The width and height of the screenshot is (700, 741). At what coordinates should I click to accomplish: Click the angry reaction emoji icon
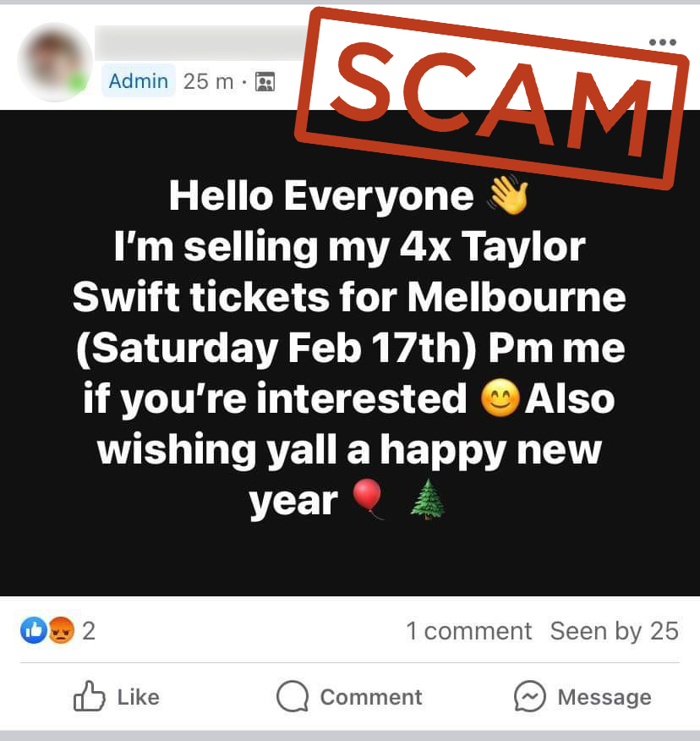(62, 630)
